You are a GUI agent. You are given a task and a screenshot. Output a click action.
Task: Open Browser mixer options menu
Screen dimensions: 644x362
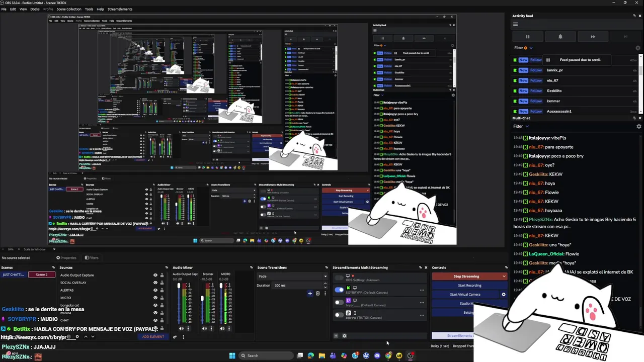pos(211,329)
